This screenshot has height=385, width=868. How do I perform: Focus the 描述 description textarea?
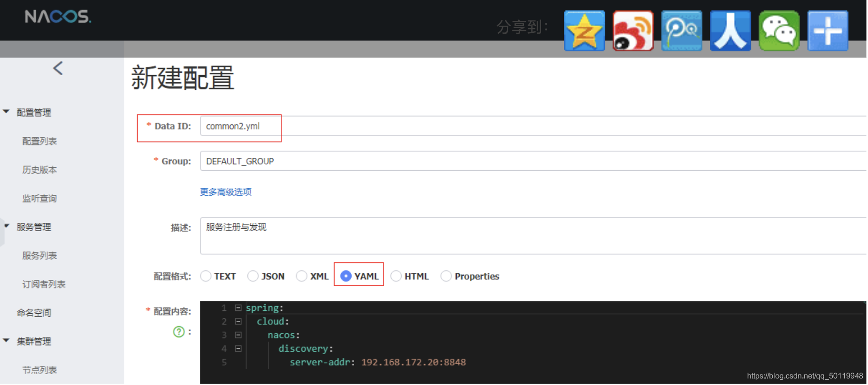pyautogui.click(x=533, y=236)
